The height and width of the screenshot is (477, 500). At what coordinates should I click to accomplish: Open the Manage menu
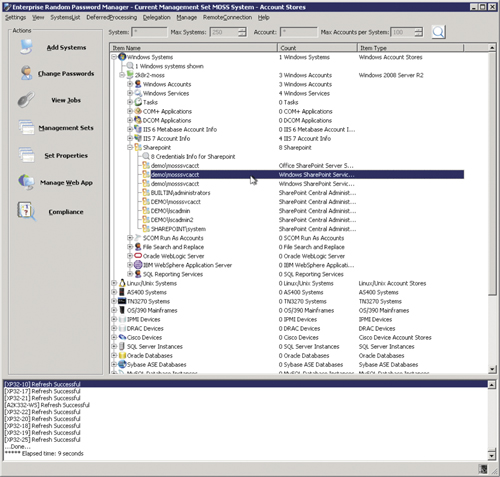click(187, 17)
